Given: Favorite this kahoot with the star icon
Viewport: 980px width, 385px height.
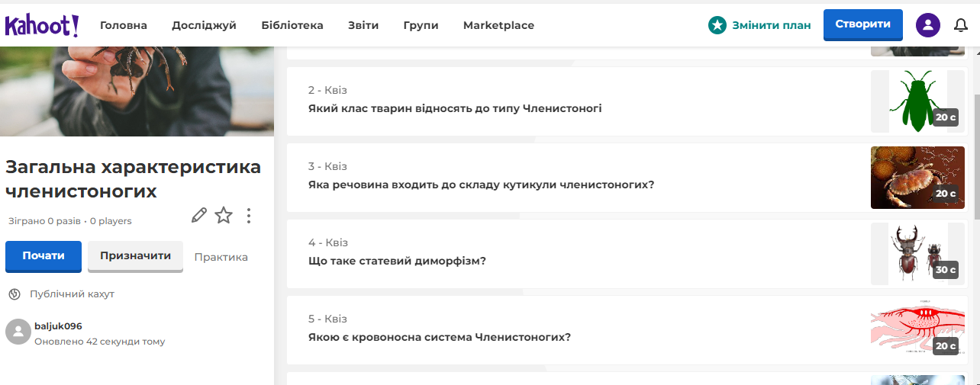Looking at the screenshot, I should click(x=224, y=216).
